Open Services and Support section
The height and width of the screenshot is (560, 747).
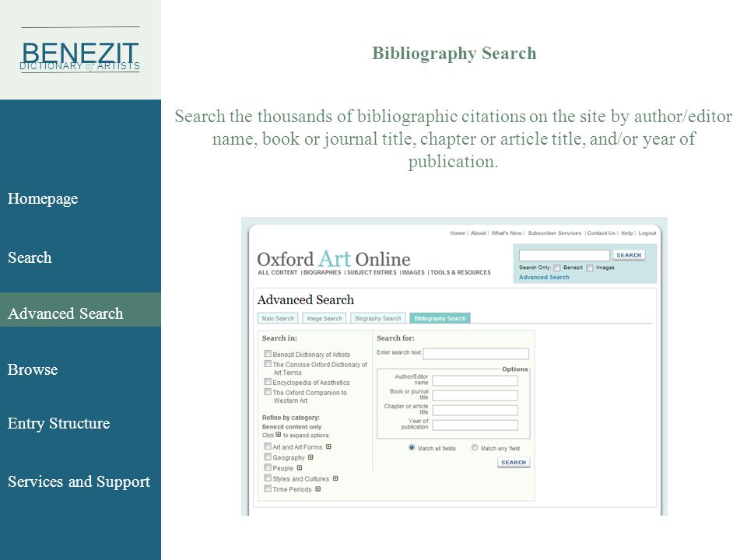click(79, 481)
